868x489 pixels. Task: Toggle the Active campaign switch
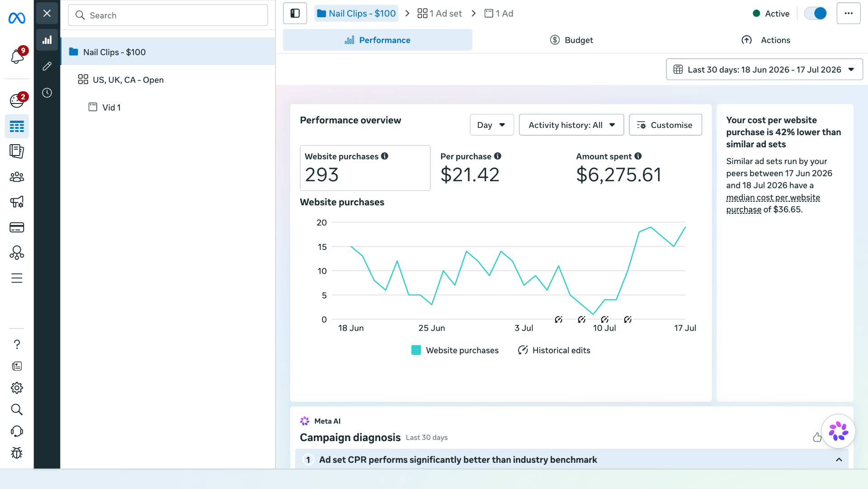[x=816, y=14]
